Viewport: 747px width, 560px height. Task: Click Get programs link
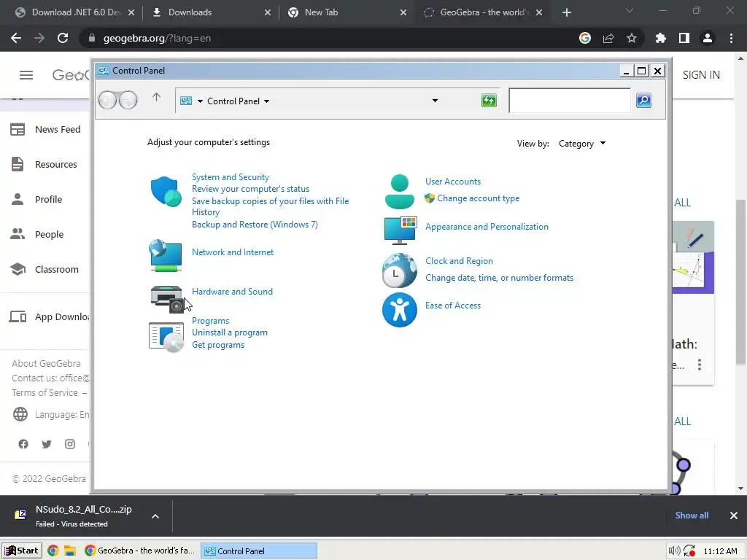pyautogui.click(x=218, y=345)
